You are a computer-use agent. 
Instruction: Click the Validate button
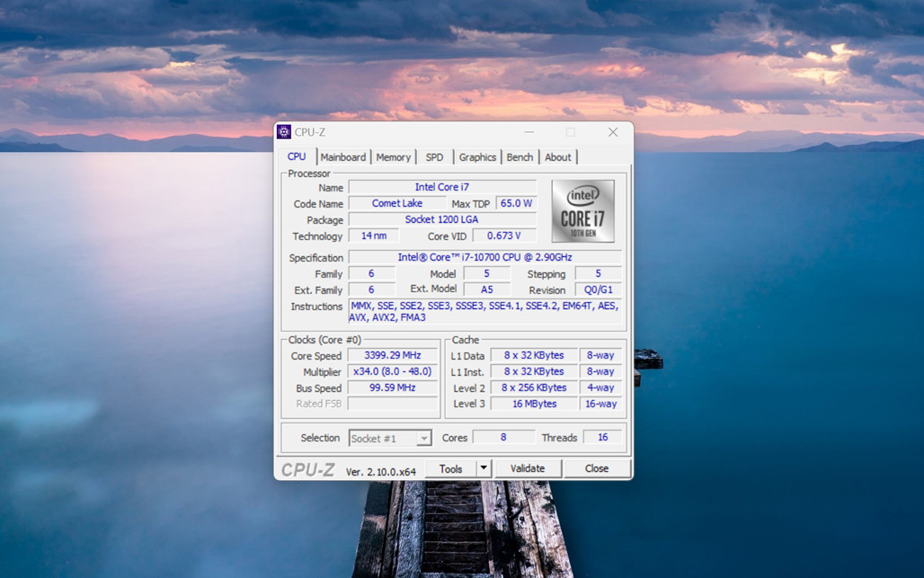pyautogui.click(x=528, y=468)
